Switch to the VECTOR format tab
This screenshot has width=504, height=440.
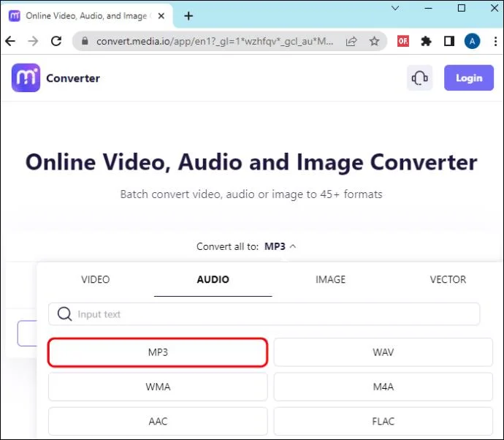point(448,279)
